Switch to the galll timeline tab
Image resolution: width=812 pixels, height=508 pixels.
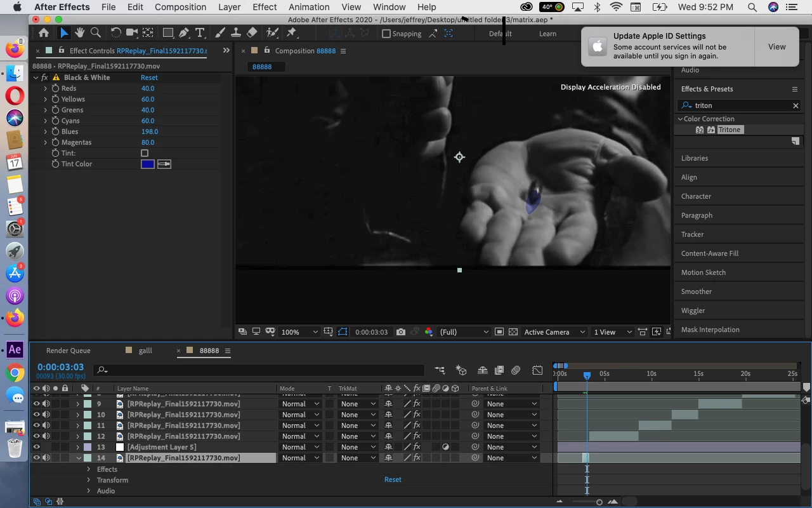coord(145,351)
